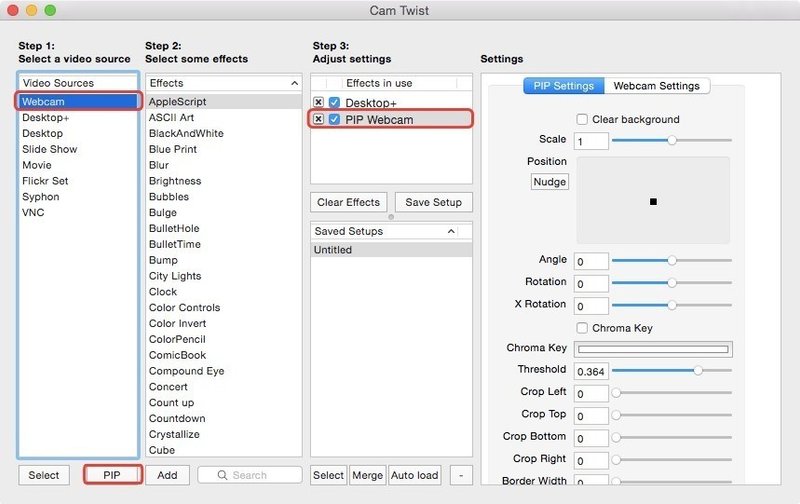The image size is (800, 504).
Task: Select Slide Show video source
Action: pos(78,149)
